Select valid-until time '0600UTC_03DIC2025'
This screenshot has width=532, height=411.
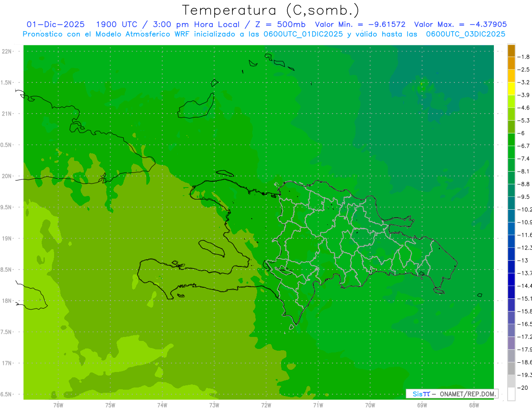(x=465, y=34)
